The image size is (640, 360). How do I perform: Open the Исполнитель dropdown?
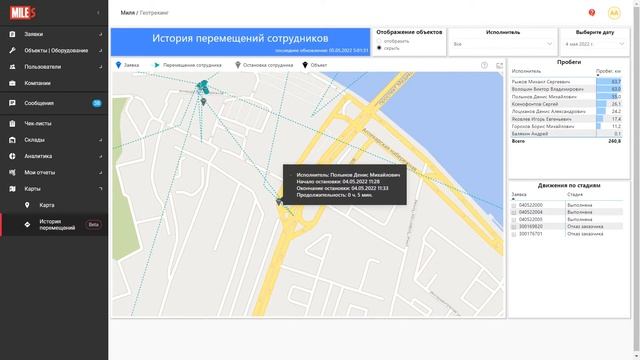point(503,44)
